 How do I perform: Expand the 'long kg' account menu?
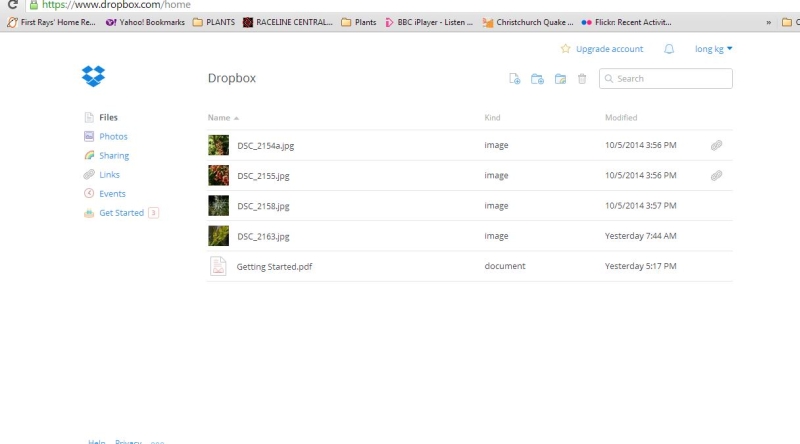pos(713,49)
